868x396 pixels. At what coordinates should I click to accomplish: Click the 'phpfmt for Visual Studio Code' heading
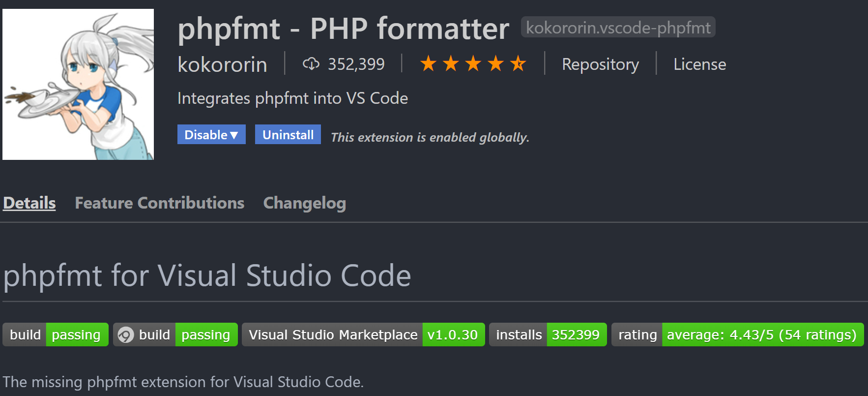pyautogui.click(x=207, y=275)
